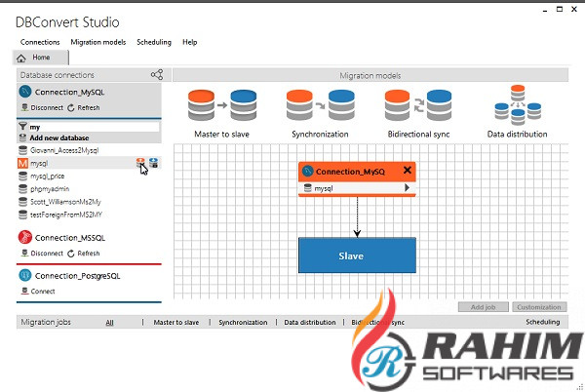Click the Connection_MSSQL connection title
Image resolution: width=585 pixels, height=392 pixels.
tap(70, 238)
